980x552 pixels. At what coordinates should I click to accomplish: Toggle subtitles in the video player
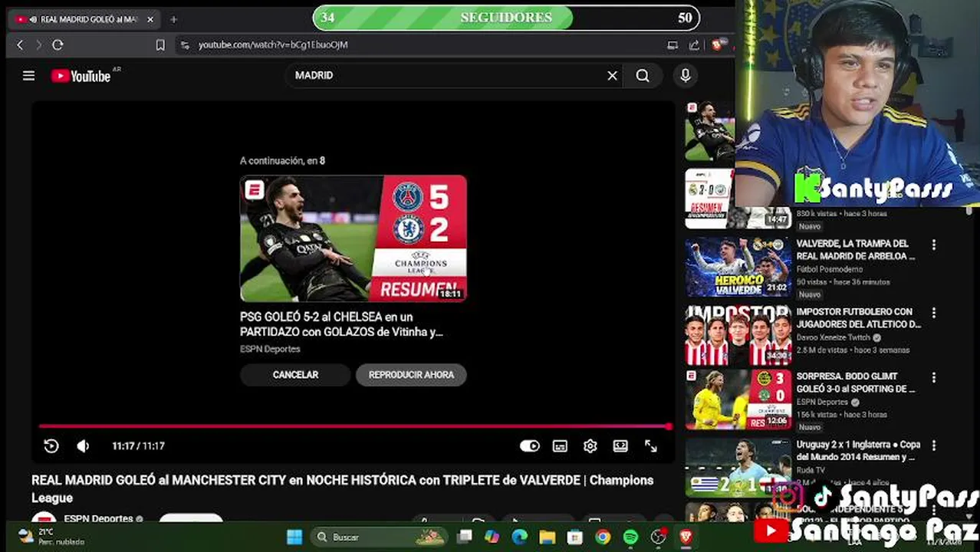560,445
